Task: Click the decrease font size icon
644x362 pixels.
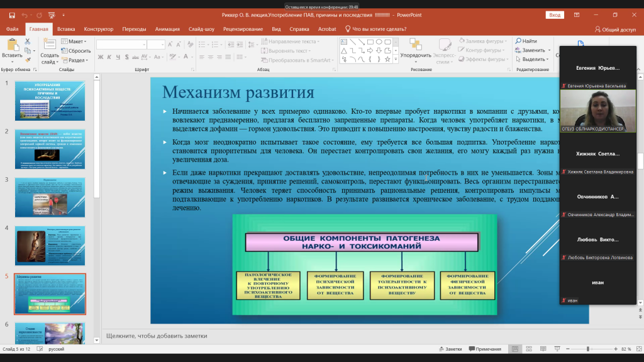Action: pos(179,45)
